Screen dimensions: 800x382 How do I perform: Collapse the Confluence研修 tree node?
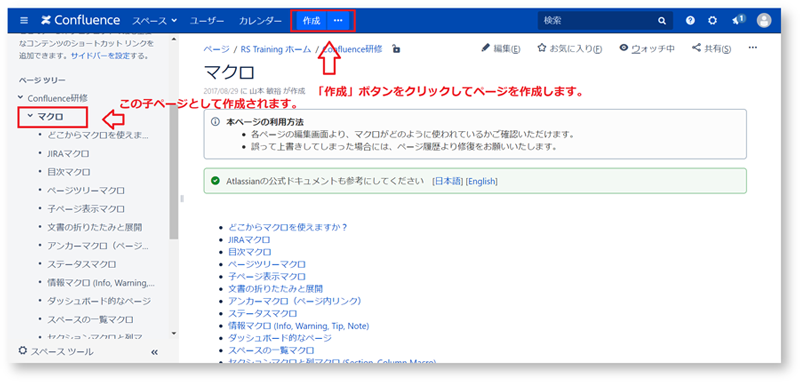20,97
